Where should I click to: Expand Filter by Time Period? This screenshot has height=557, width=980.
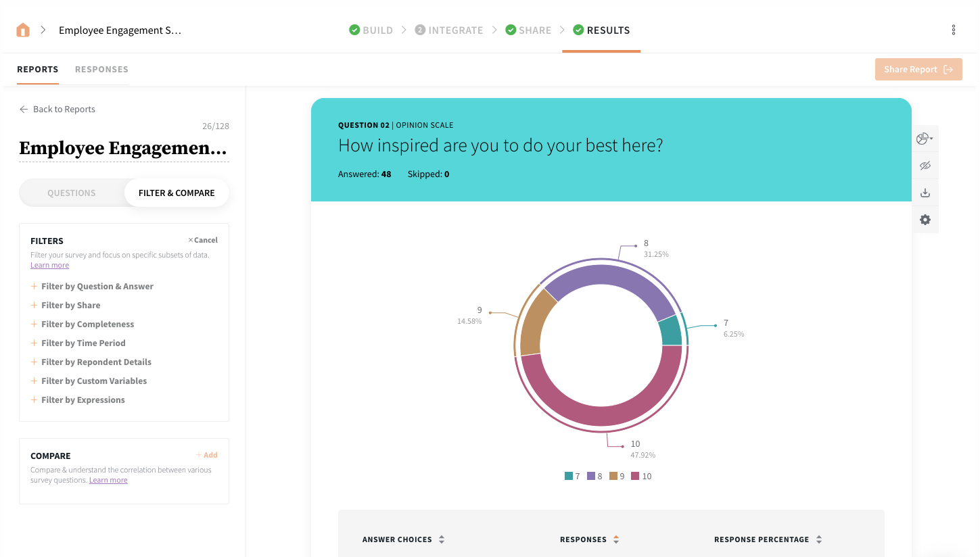coord(83,343)
